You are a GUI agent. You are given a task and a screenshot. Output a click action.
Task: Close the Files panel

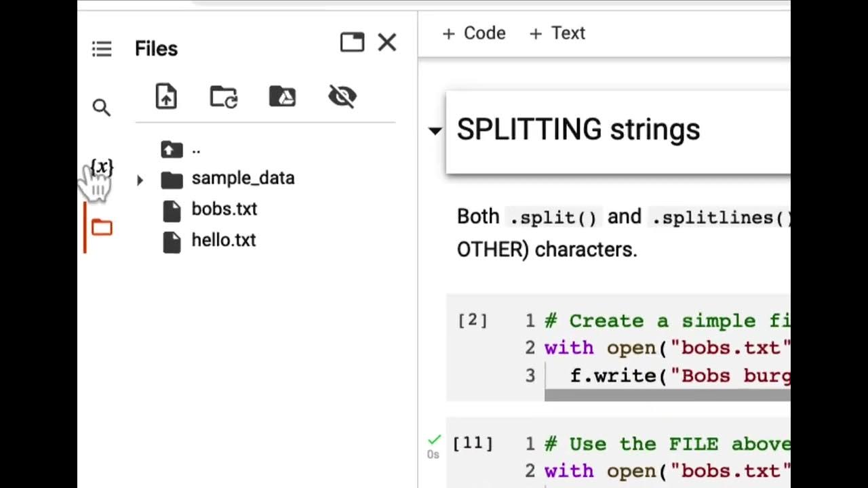point(387,43)
